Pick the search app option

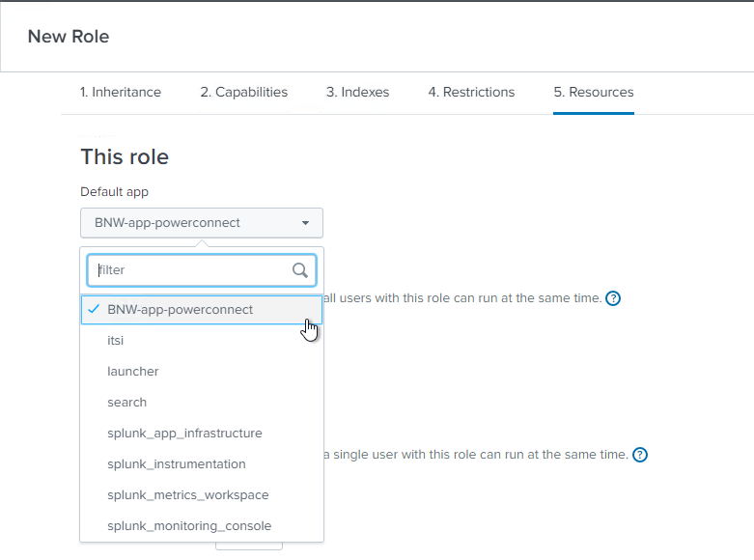pos(127,403)
